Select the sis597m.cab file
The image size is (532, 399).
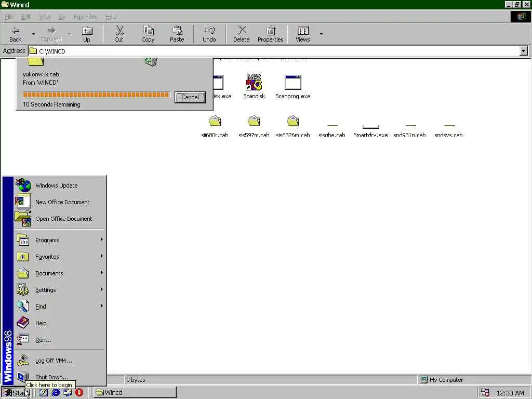[254, 126]
